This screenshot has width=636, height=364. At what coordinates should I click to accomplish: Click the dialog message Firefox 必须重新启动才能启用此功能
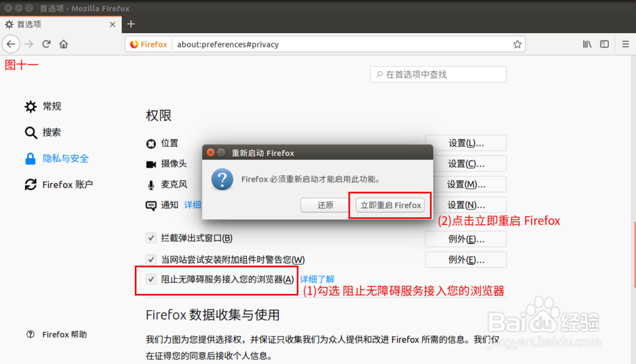310,179
